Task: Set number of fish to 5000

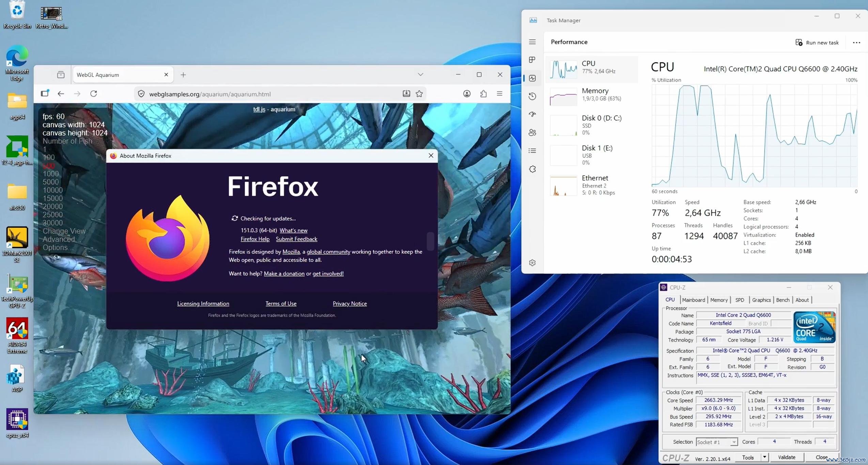Action: click(x=51, y=182)
